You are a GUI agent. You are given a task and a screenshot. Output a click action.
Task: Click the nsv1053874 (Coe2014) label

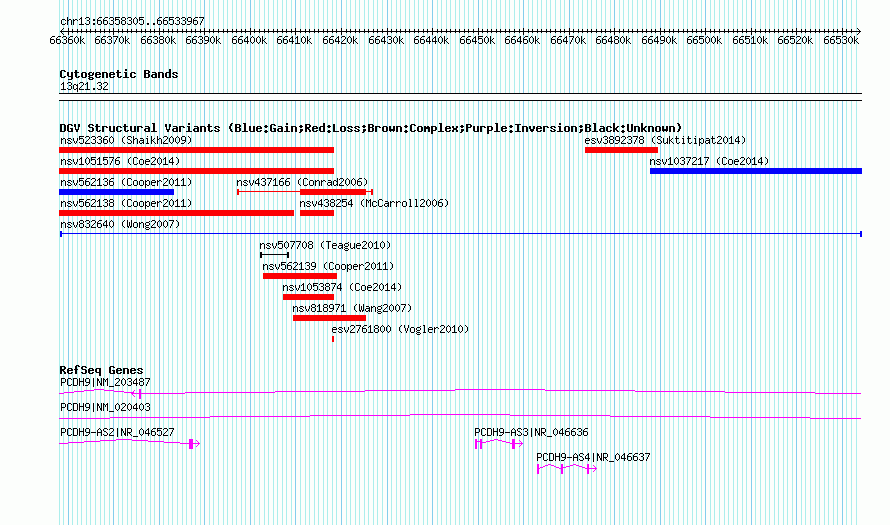tap(342, 287)
